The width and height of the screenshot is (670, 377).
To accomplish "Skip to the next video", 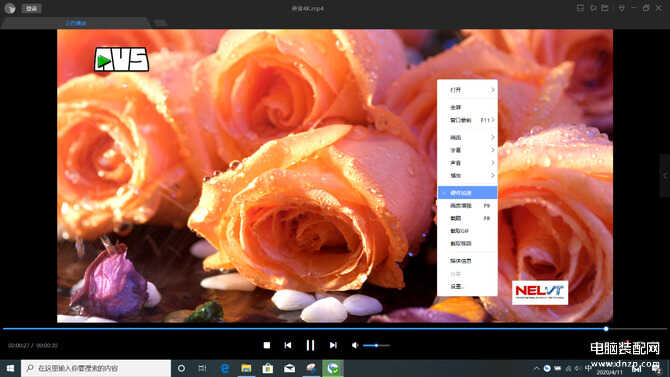I will click(x=333, y=345).
